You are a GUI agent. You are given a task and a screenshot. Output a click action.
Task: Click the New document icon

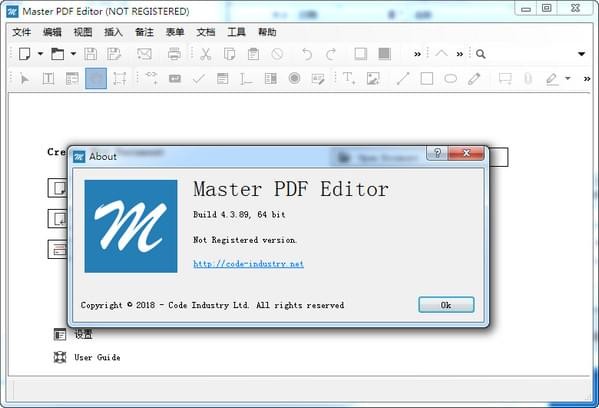(x=25, y=54)
